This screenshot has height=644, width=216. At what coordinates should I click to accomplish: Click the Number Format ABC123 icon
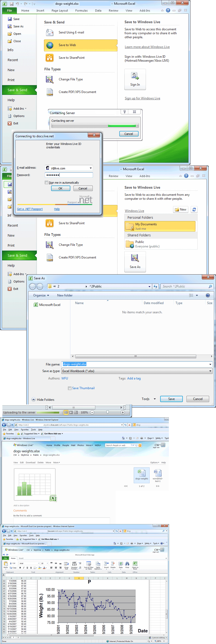point(74,564)
